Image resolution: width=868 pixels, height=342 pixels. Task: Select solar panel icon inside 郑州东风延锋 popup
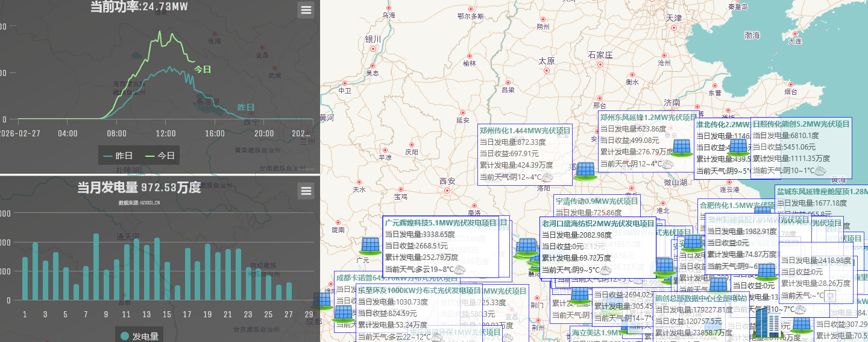681,147
